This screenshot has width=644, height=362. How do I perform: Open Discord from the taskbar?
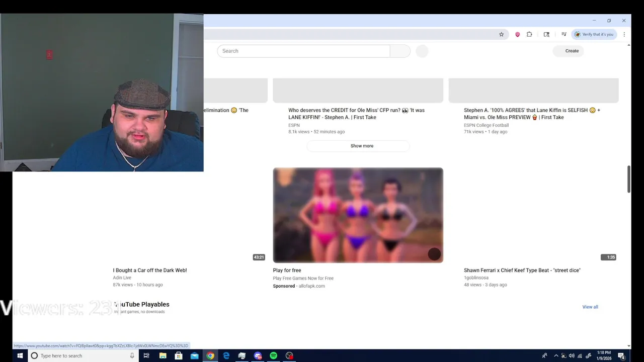pos(258,355)
